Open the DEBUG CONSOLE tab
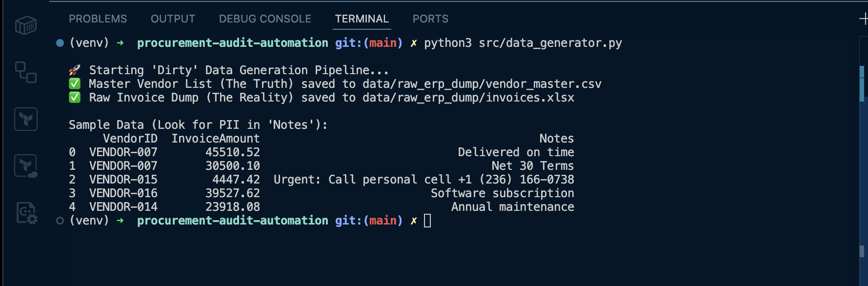The height and width of the screenshot is (286, 868). (x=265, y=19)
